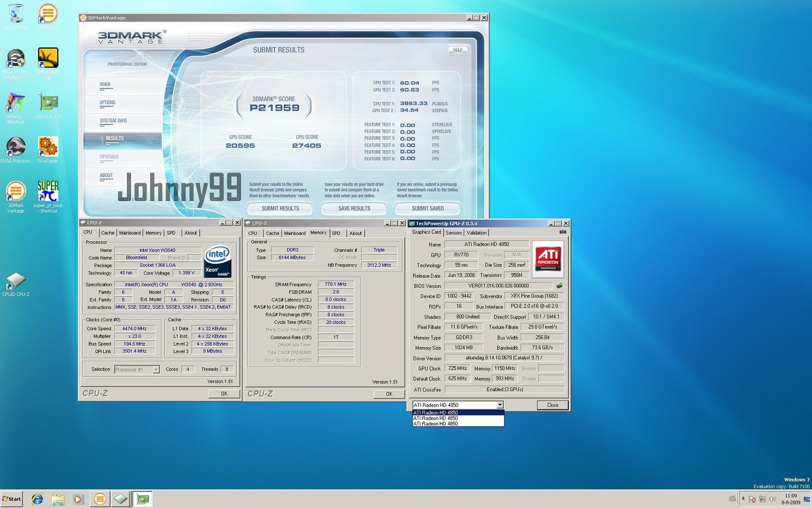Screen dimensions: 812x508
Task: Click the SUBMIT SAVED button
Action: (x=428, y=208)
